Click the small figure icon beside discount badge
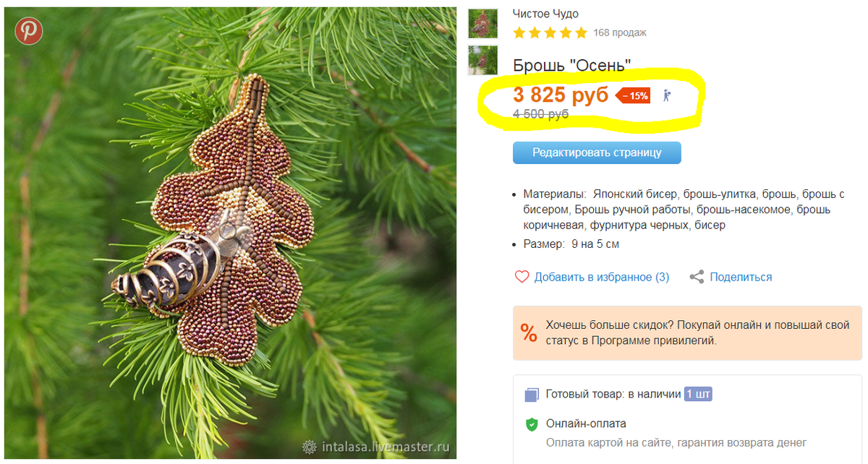 (x=667, y=95)
